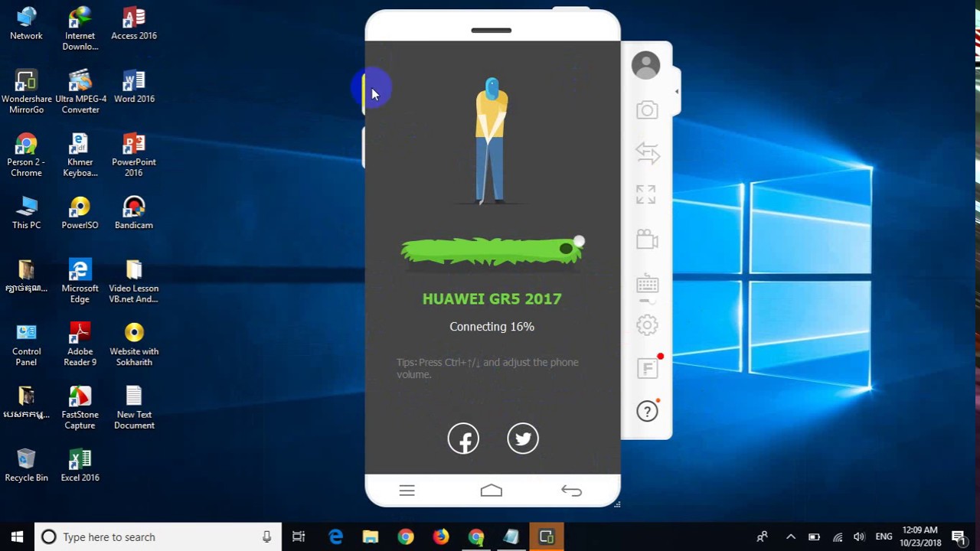Screen dimensions: 980x551
Task: Select the Khmer Keyboard desktop icon
Action: 80,155
